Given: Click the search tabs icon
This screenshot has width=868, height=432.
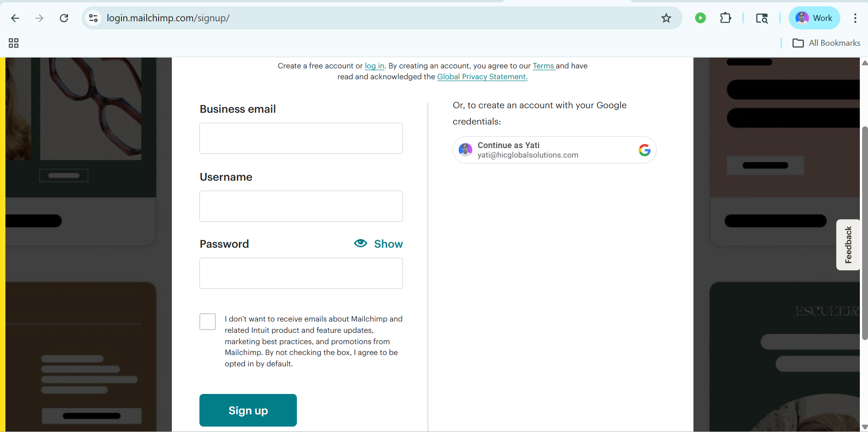Looking at the screenshot, I should pos(762,18).
